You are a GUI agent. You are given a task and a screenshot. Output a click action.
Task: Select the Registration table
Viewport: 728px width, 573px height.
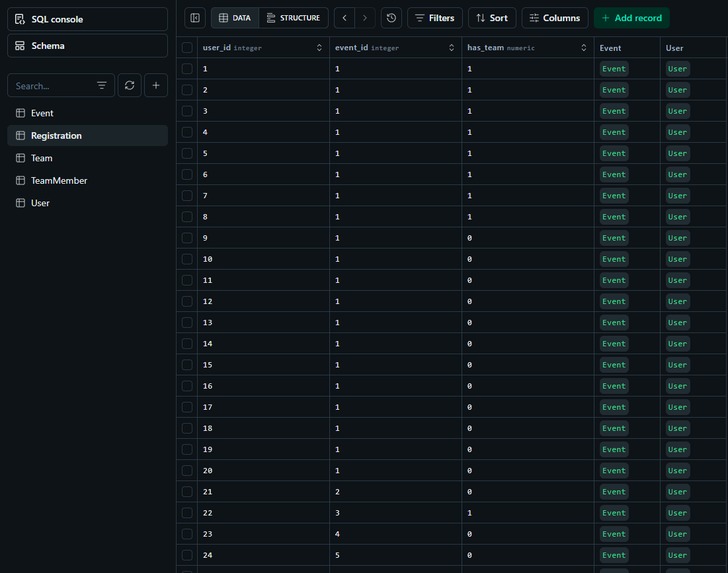coord(87,136)
